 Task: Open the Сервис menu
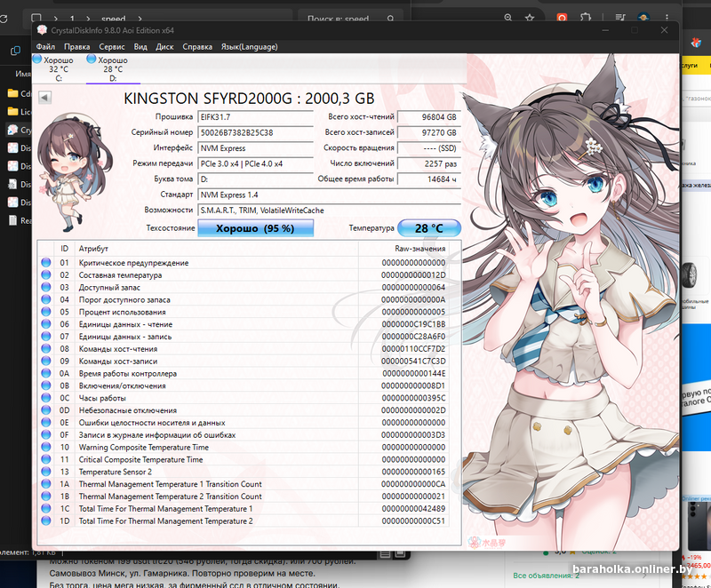[x=112, y=47]
